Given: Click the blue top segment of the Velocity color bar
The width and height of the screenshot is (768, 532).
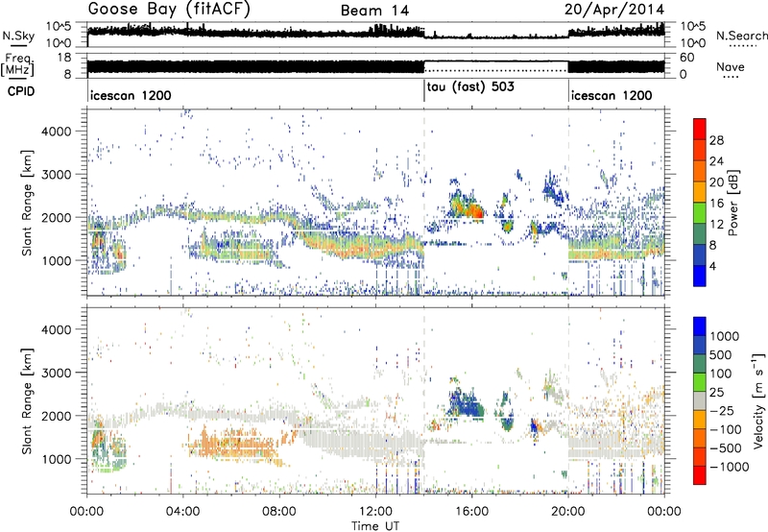Looking at the screenshot, I should 700,326.
